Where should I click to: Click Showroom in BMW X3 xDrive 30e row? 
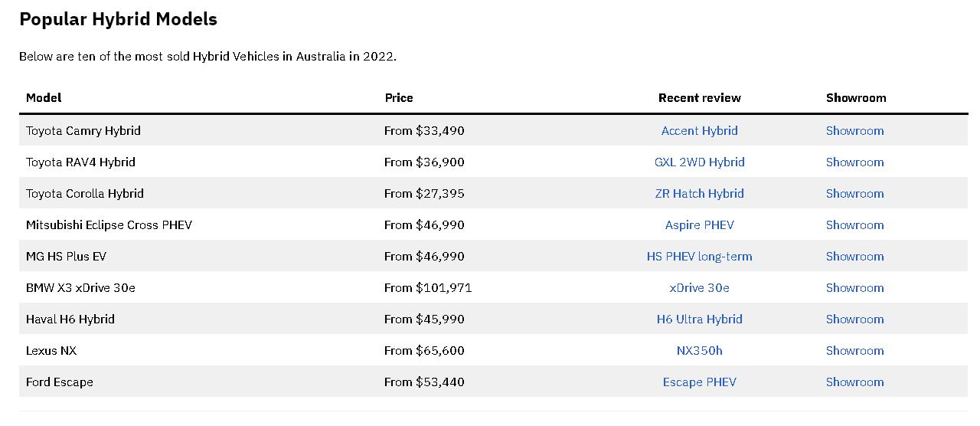tap(854, 287)
